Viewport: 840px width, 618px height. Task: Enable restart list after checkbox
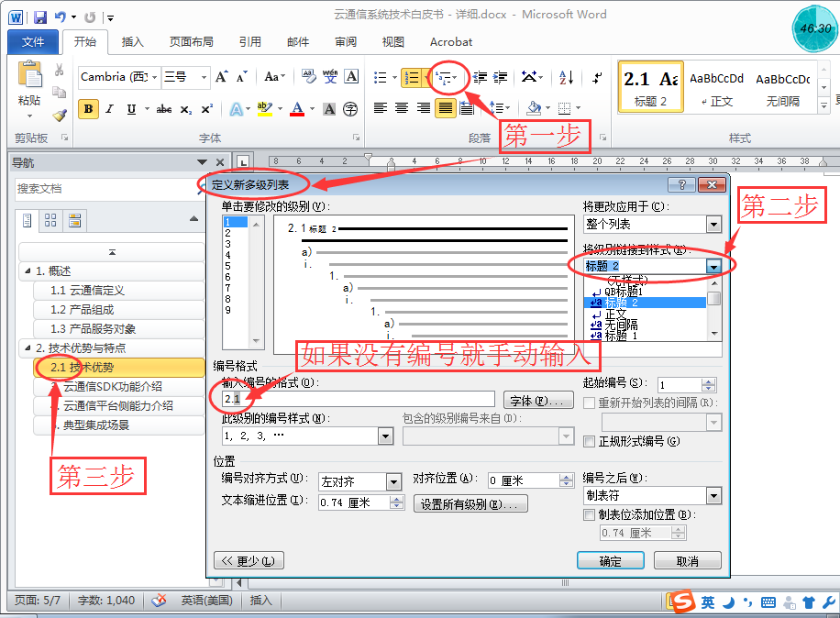(x=590, y=403)
